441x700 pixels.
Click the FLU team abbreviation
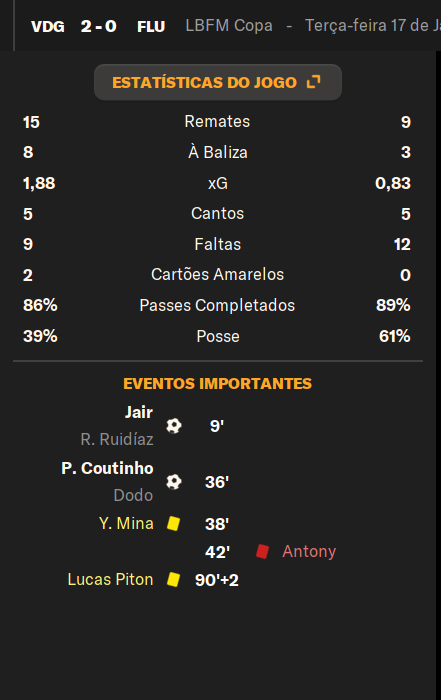click(x=151, y=27)
